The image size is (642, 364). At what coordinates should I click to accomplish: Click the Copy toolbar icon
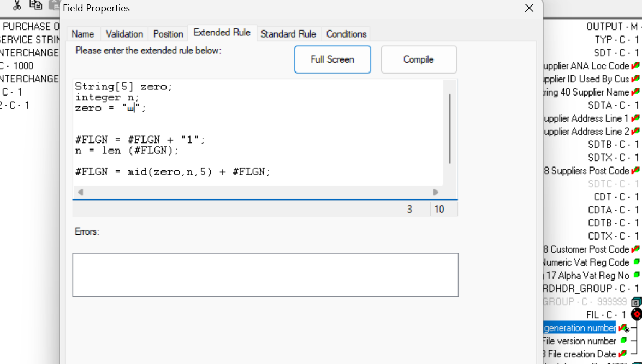click(36, 5)
